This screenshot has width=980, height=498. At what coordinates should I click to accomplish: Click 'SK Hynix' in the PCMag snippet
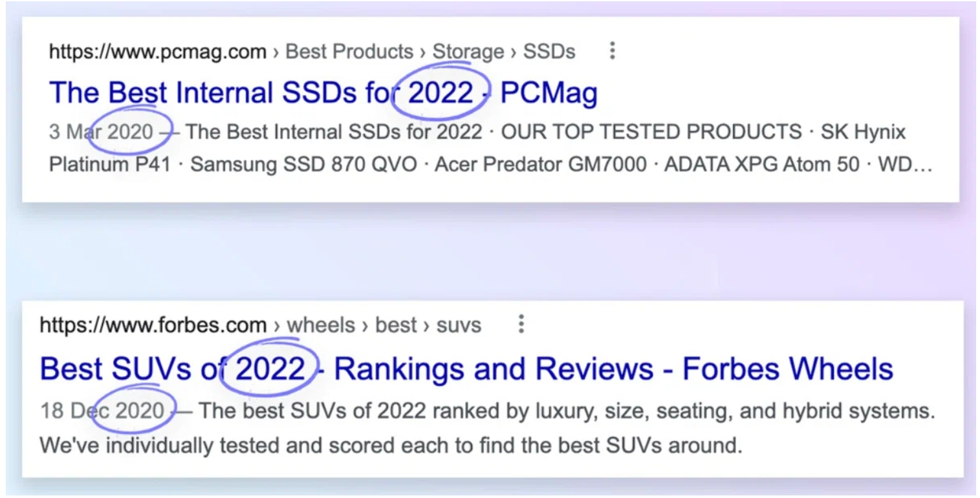tap(863, 132)
